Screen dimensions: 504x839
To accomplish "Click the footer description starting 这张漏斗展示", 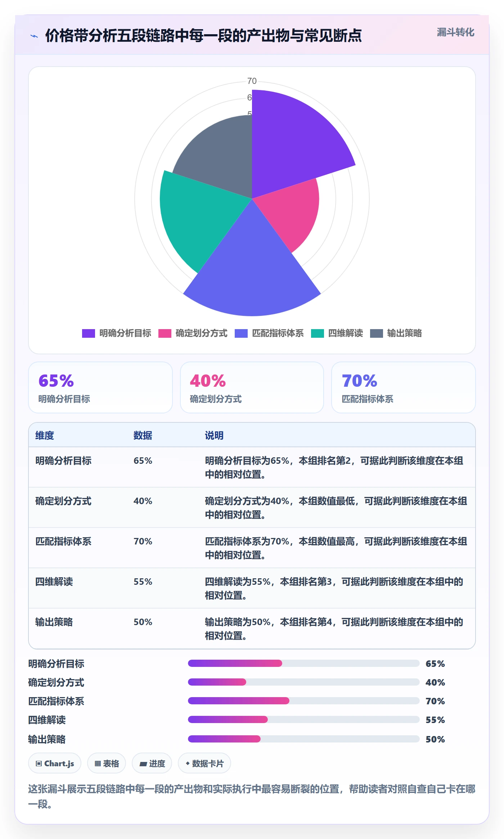I will [252, 796].
